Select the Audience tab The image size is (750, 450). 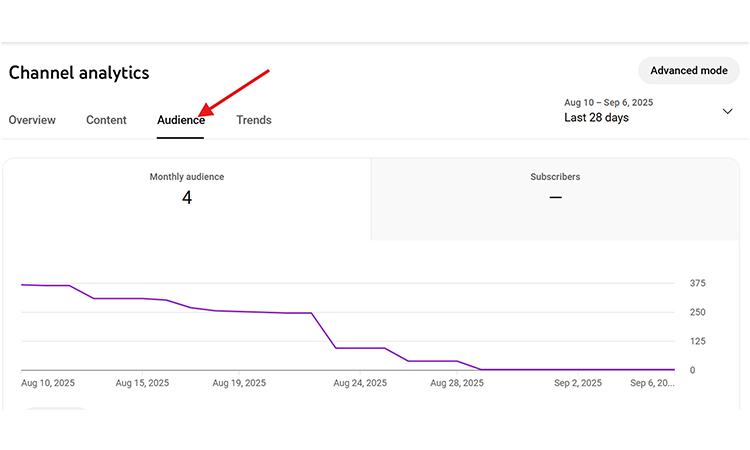[181, 120]
